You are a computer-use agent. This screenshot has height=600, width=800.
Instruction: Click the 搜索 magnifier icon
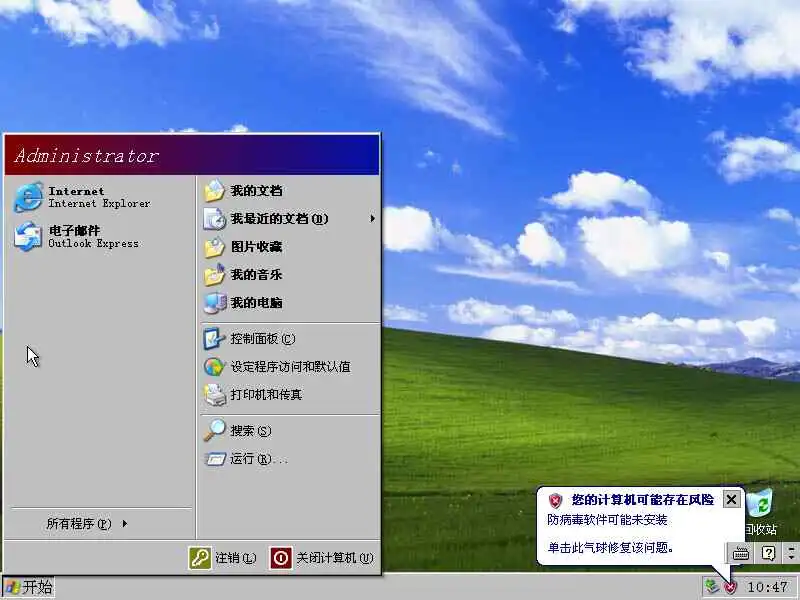[214, 430]
